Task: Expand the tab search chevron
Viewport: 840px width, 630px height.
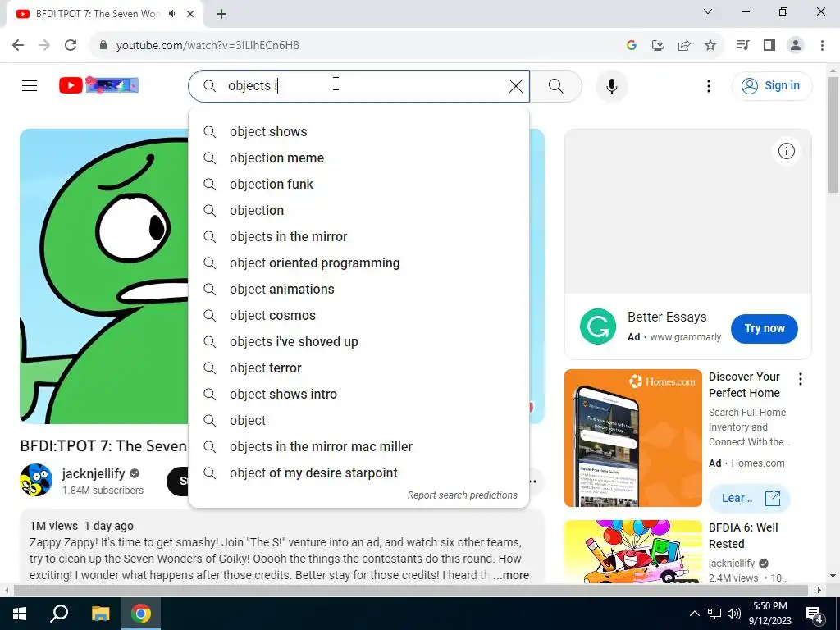Action: coord(708,11)
